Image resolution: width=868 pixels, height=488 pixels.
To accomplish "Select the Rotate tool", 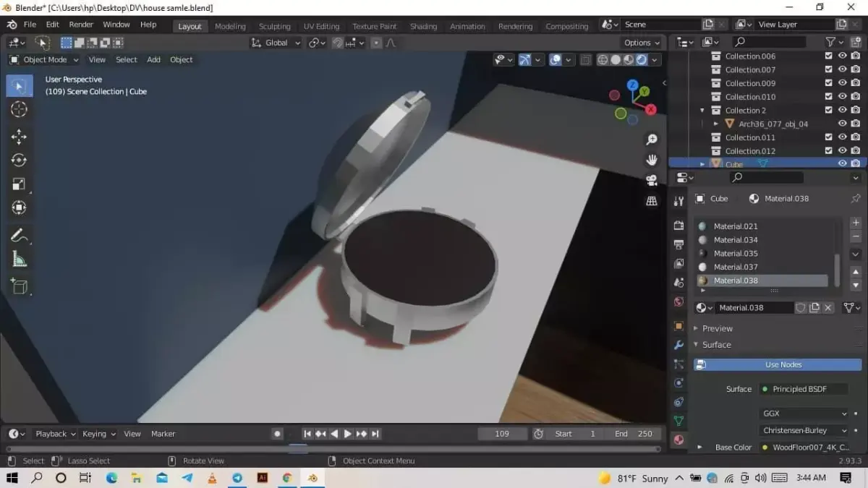I will 20,160.
